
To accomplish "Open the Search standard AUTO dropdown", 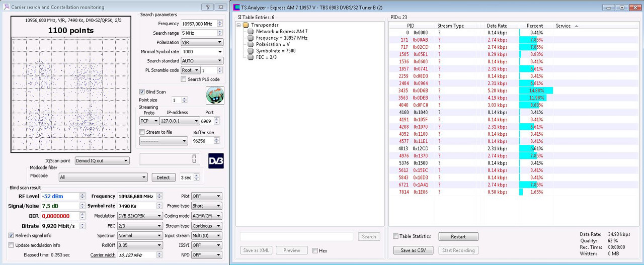I will pos(202,60).
